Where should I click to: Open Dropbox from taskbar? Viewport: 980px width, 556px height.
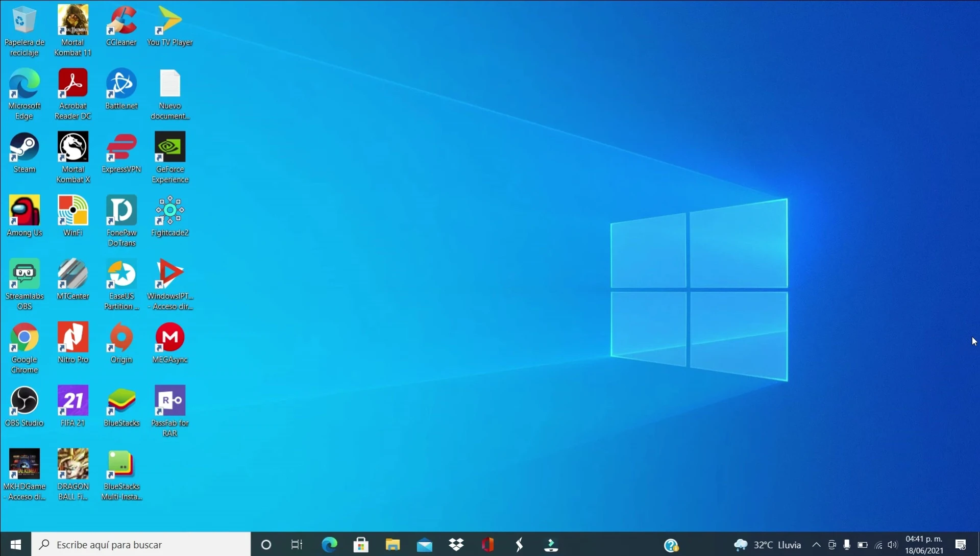tap(456, 544)
